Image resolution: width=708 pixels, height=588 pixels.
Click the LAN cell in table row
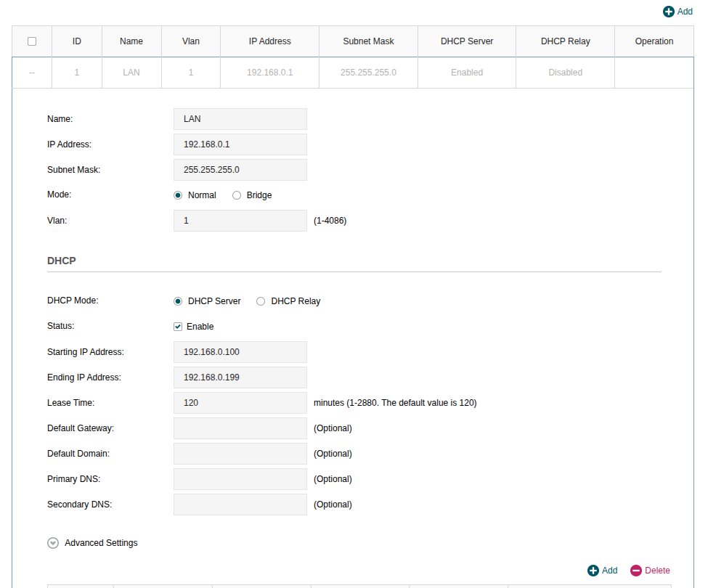click(x=131, y=72)
